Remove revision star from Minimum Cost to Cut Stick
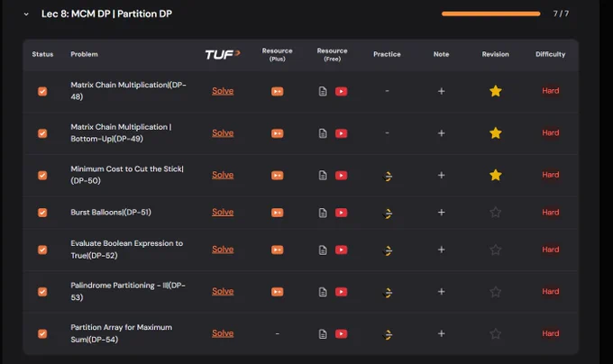This screenshot has width=613, height=364. tap(495, 175)
